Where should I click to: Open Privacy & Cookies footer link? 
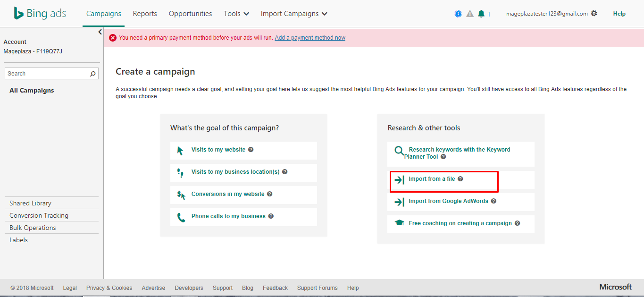[x=109, y=288]
